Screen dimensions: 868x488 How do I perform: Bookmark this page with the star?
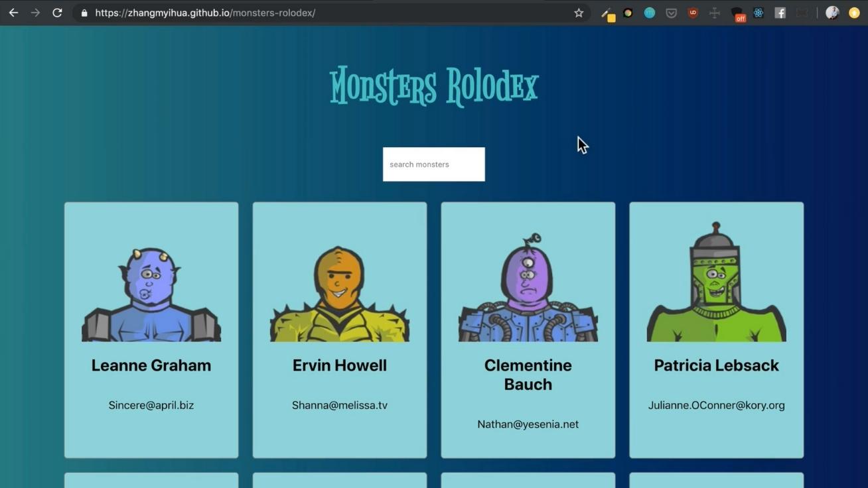tap(579, 13)
